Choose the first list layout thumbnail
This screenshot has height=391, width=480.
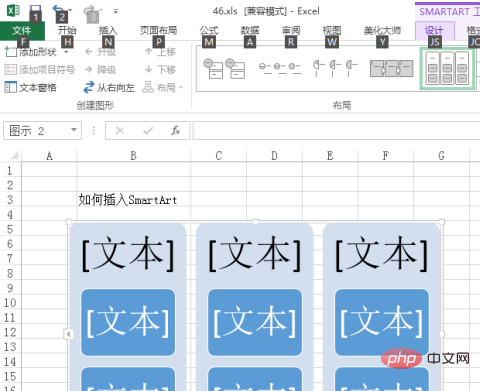pos(224,68)
